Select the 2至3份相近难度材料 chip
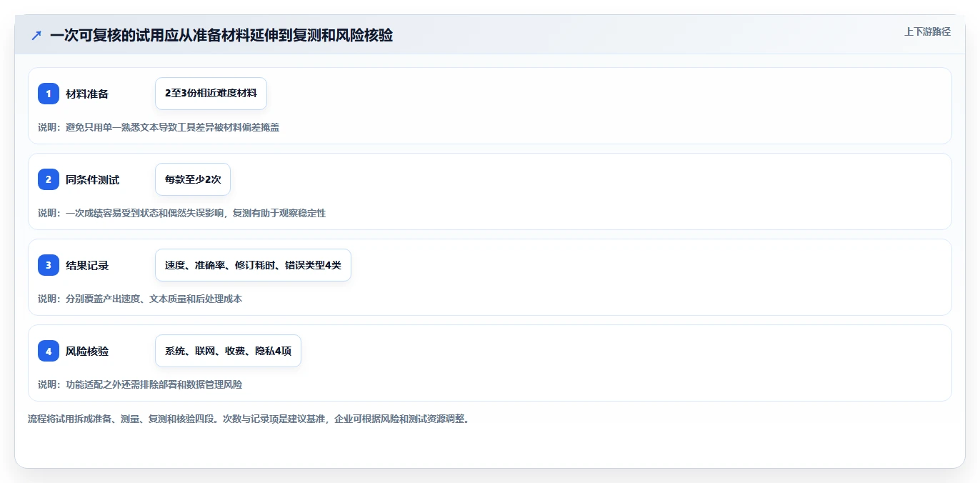Image resolution: width=980 pixels, height=483 pixels. click(x=211, y=94)
